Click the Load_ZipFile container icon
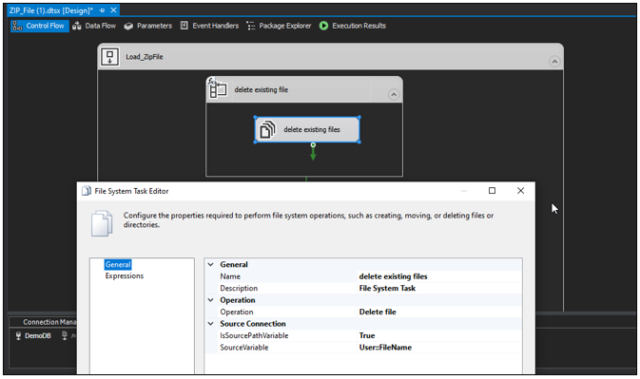Image resolution: width=640 pixels, height=379 pixels. point(109,57)
